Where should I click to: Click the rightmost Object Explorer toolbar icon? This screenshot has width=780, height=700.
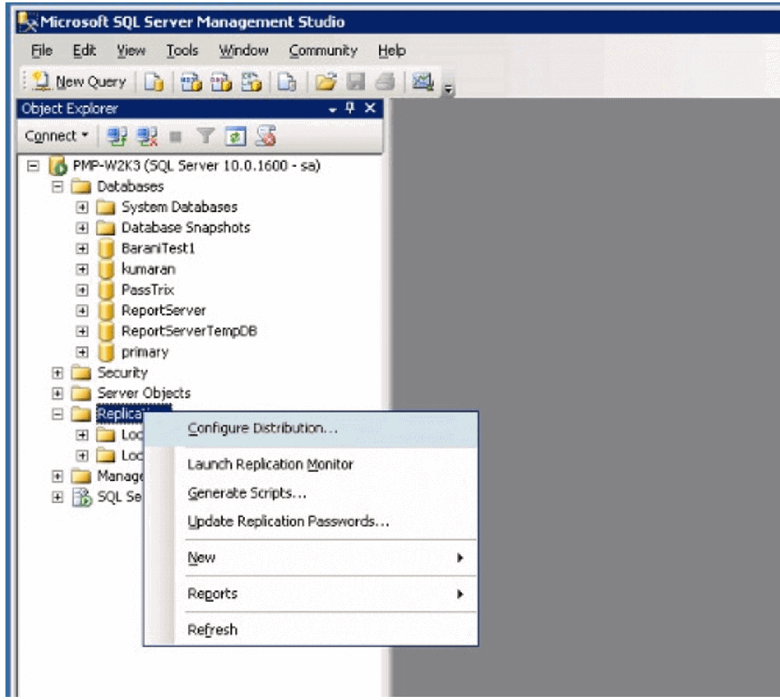[x=266, y=136]
